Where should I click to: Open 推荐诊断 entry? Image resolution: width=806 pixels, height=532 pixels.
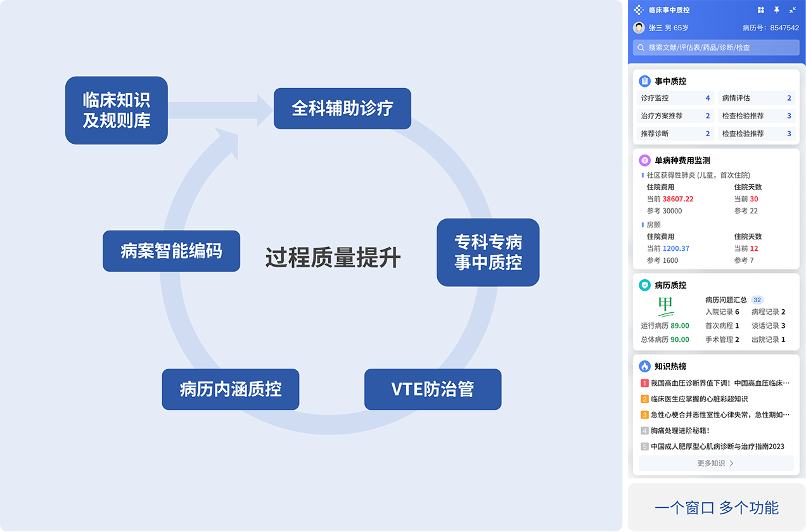point(675,134)
